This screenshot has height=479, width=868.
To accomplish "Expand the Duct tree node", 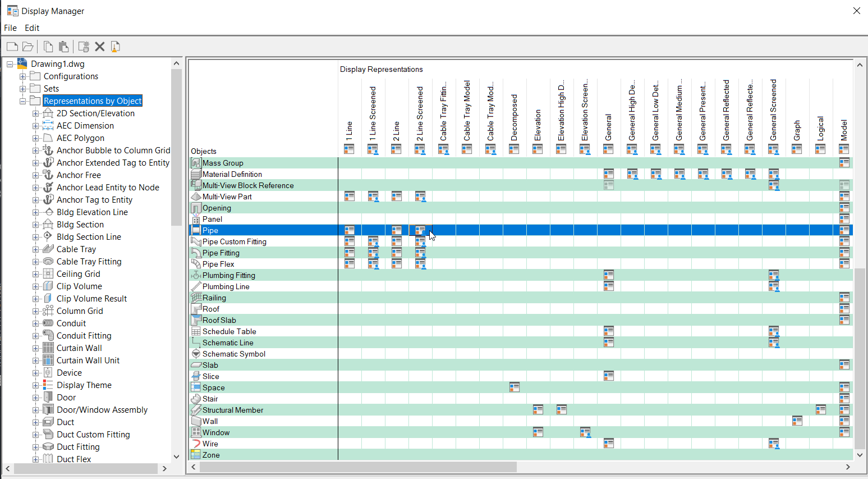I will (36, 422).
